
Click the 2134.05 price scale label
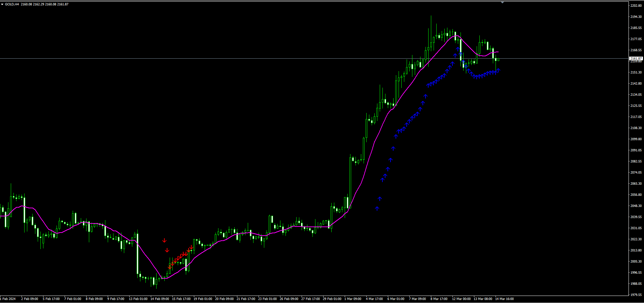pyautogui.click(x=636, y=95)
